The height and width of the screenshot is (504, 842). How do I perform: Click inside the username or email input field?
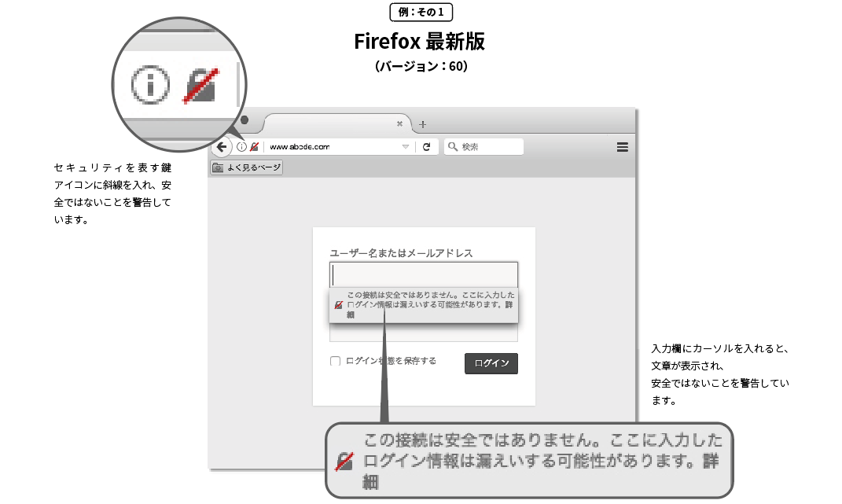click(x=424, y=275)
